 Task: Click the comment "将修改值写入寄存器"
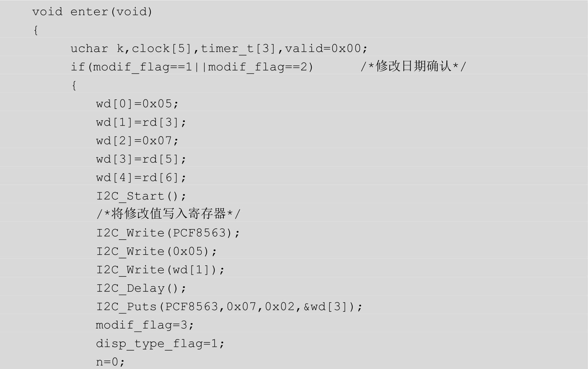169,214
